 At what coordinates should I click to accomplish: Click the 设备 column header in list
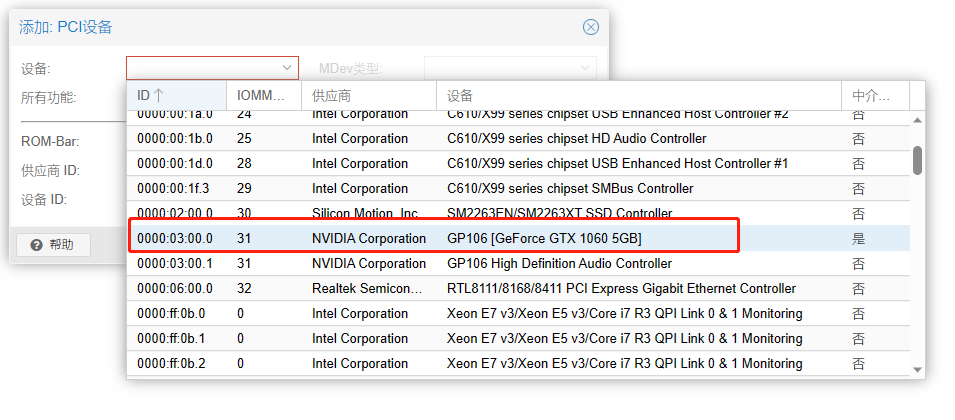638,95
